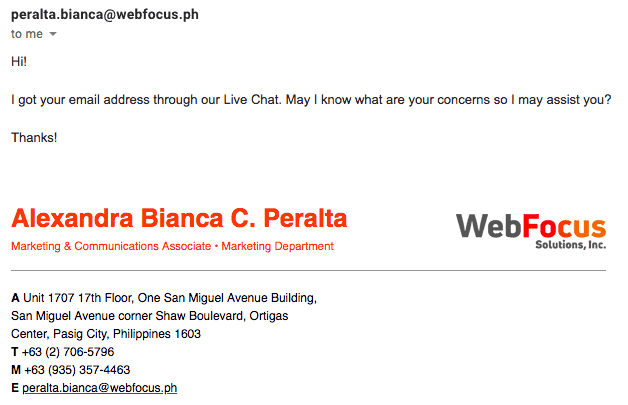Click the 'Solutions, Inc.' text under logo

(571, 244)
